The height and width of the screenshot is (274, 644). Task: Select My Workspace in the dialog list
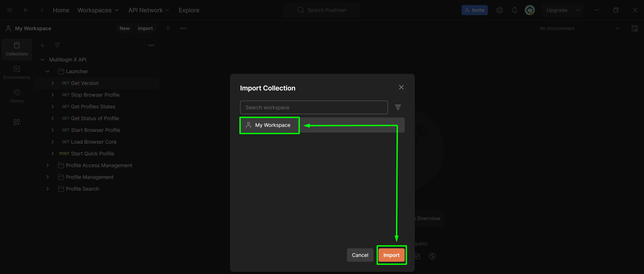[x=322, y=125]
